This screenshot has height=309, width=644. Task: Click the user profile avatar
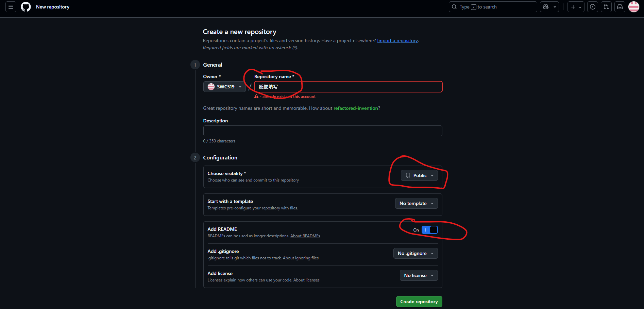pos(634,7)
